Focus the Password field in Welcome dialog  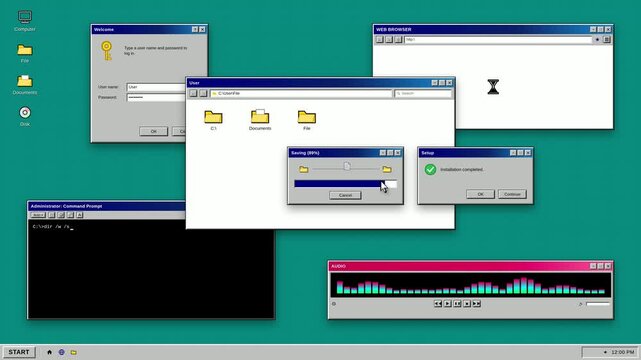point(156,98)
